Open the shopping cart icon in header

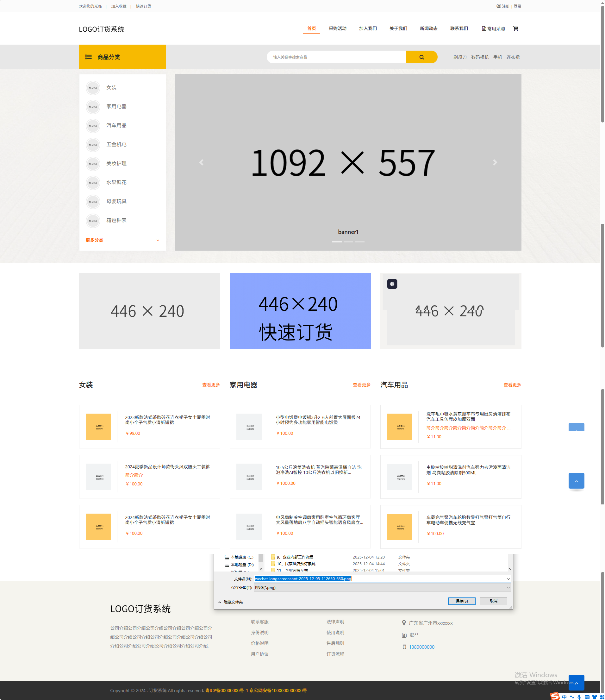tap(515, 29)
